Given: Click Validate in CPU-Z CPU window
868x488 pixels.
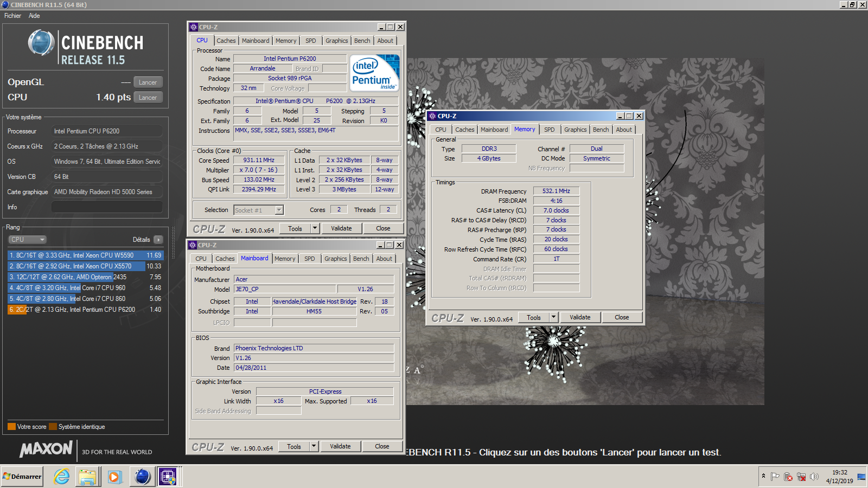Looking at the screenshot, I should pyautogui.click(x=341, y=228).
